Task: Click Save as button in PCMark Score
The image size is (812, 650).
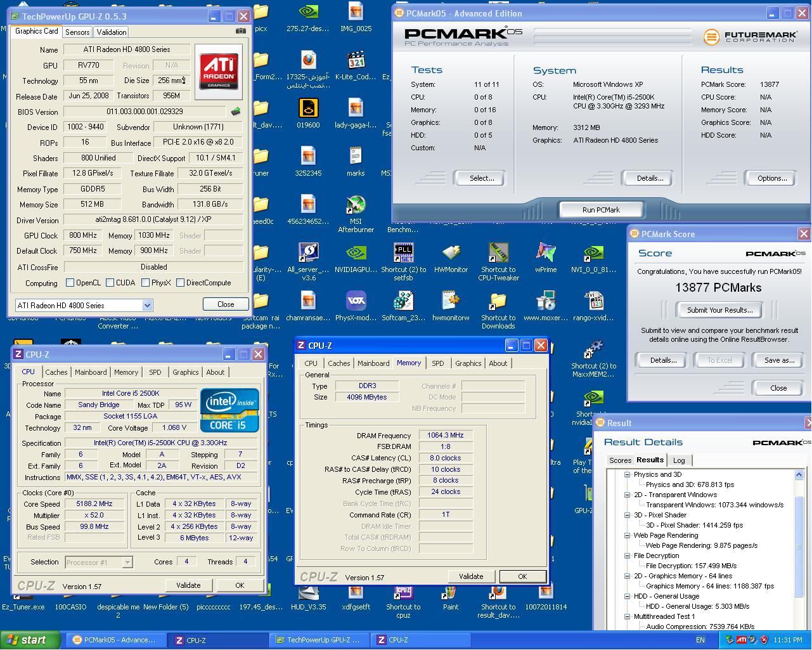Action: (779, 360)
